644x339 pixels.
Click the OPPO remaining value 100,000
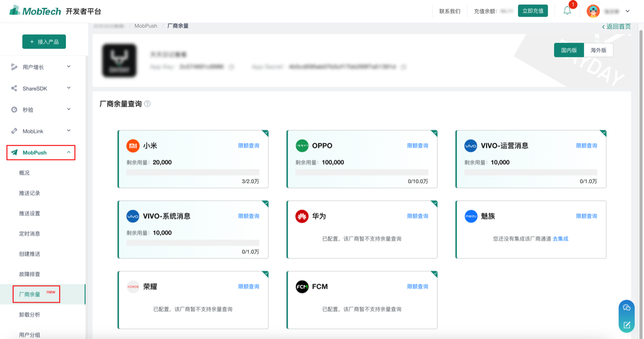(x=333, y=162)
